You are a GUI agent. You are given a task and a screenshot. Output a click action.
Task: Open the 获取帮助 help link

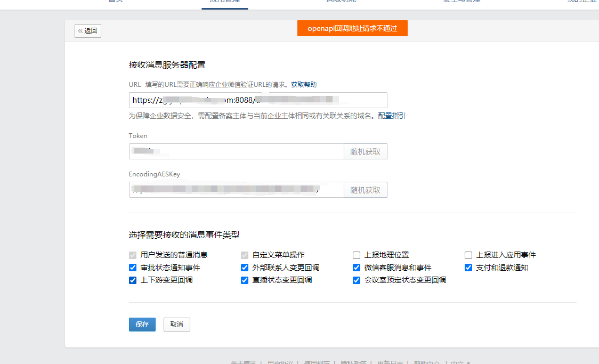point(303,84)
